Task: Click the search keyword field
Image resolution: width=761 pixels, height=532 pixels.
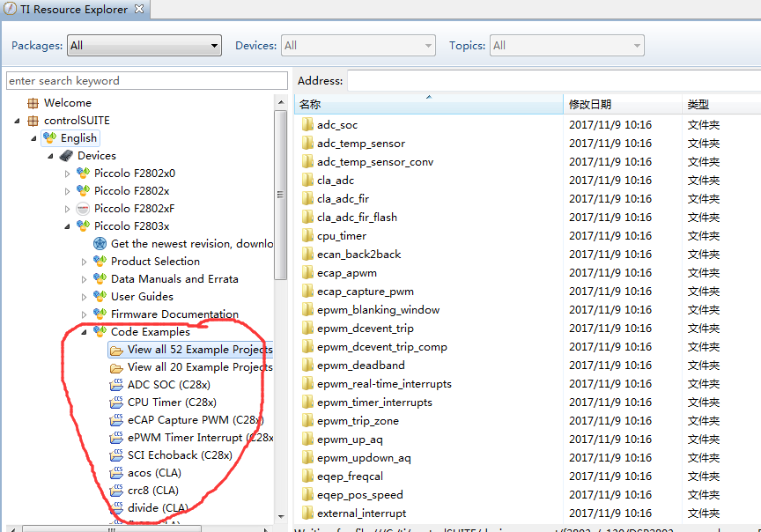Action: (x=146, y=80)
